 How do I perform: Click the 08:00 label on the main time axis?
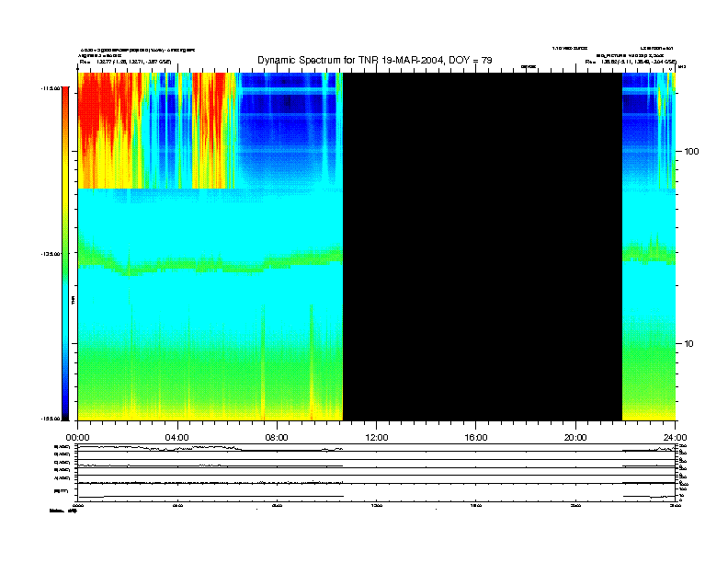coord(277,438)
